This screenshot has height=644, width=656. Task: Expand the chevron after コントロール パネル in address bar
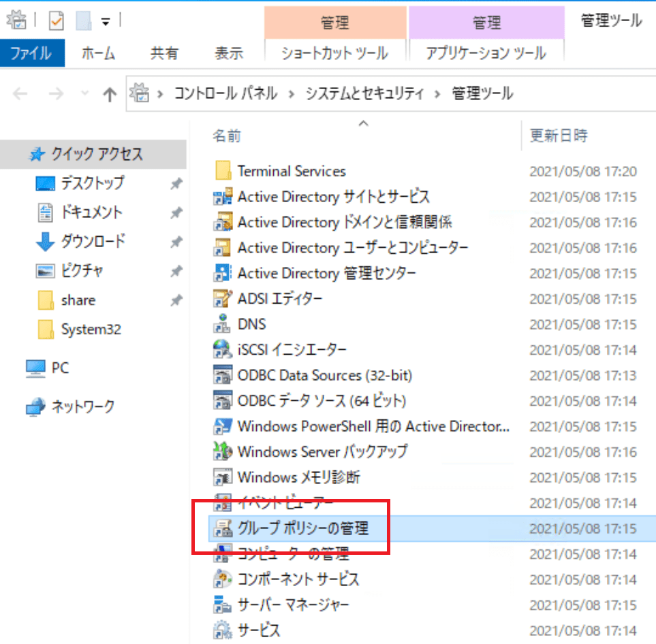coord(291,94)
